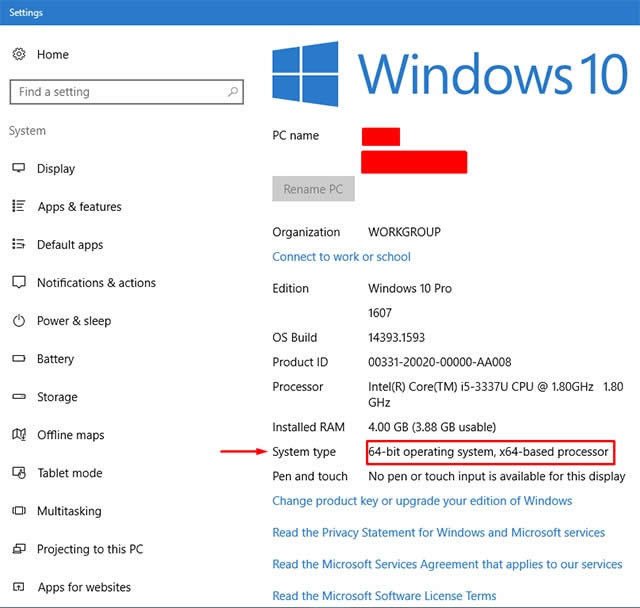Open the Privacy Statement link
Screen dimensions: 640x608
point(438,533)
